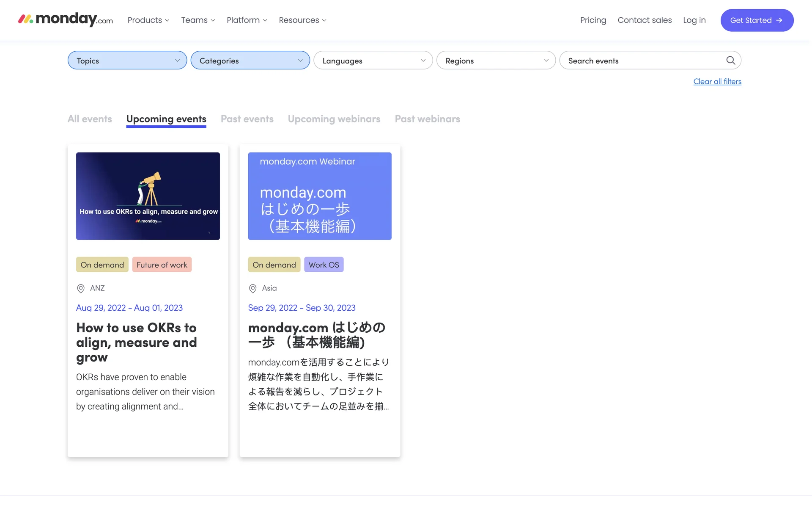Screen dimensions: 812x508
Task: Open the Log in link
Action: pyautogui.click(x=694, y=20)
